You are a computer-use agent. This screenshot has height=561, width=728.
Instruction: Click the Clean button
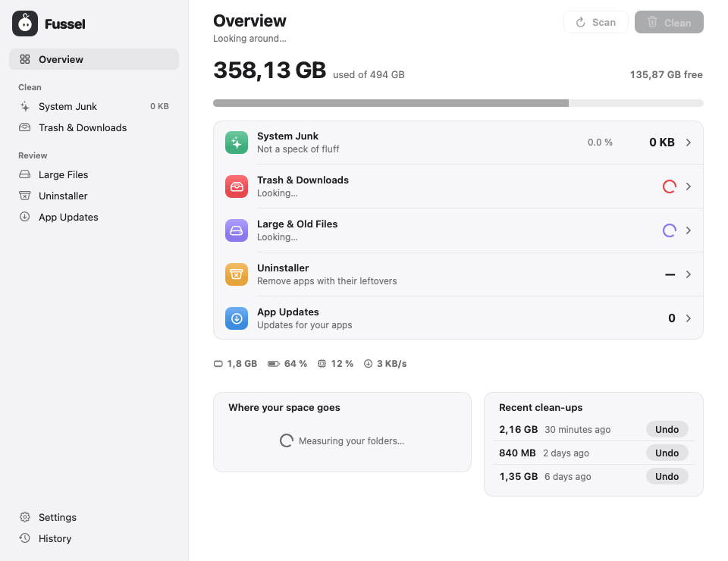coord(669,22)
